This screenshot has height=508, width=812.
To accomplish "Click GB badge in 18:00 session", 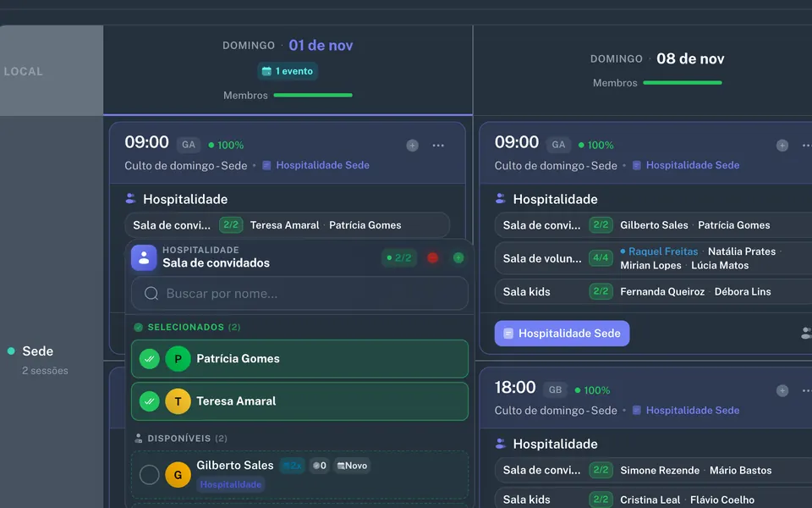I will coord(555,390).
